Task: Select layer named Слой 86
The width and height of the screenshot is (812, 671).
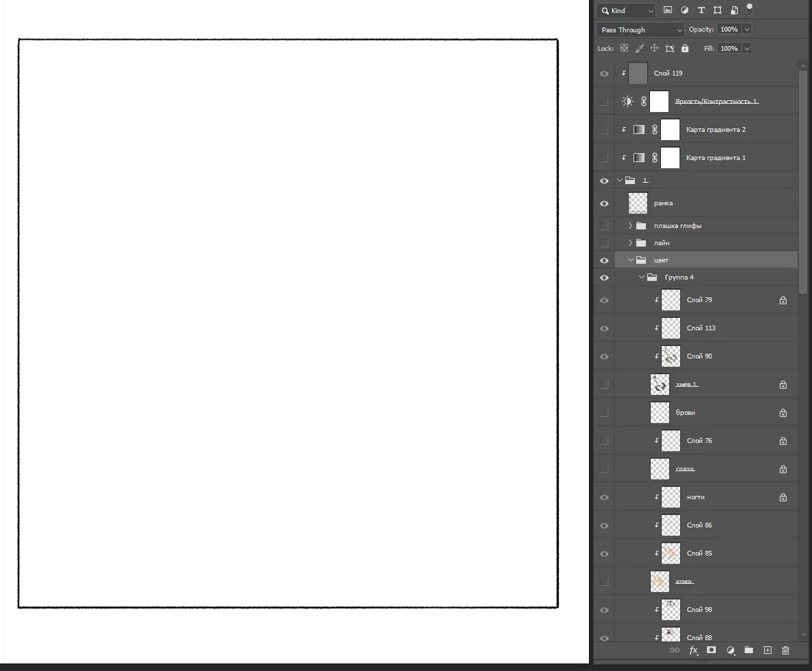Action: tap(699, 525)
